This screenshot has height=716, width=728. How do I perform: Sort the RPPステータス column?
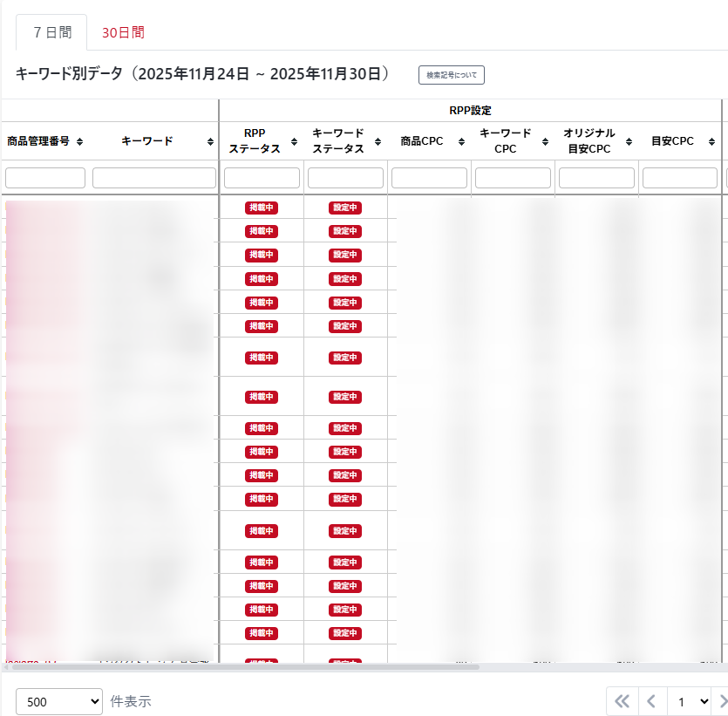(294, 141)
